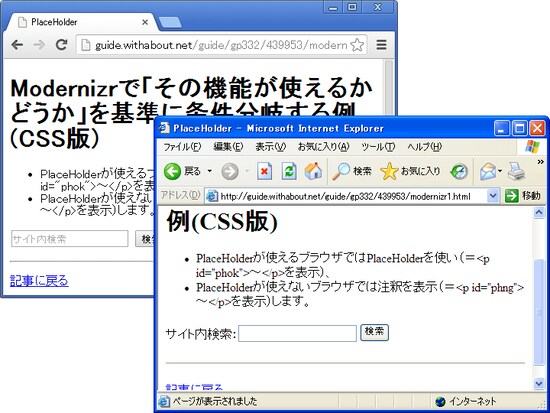
Task: Click the 検索 submit button in IE page
Action: (x=374, y=332)
